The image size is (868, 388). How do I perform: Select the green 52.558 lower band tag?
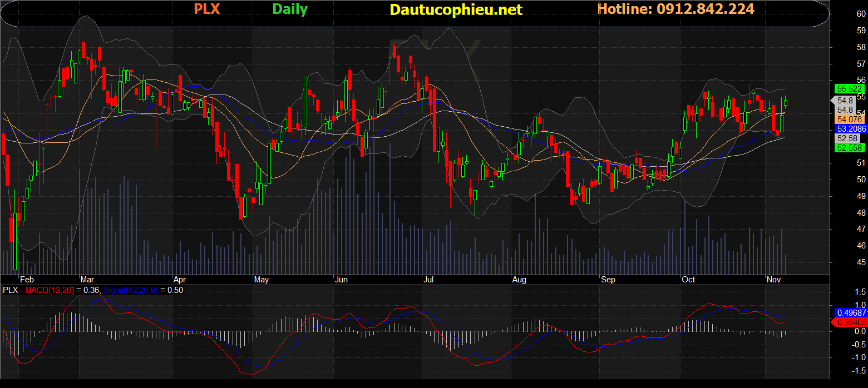pos(849,147)
